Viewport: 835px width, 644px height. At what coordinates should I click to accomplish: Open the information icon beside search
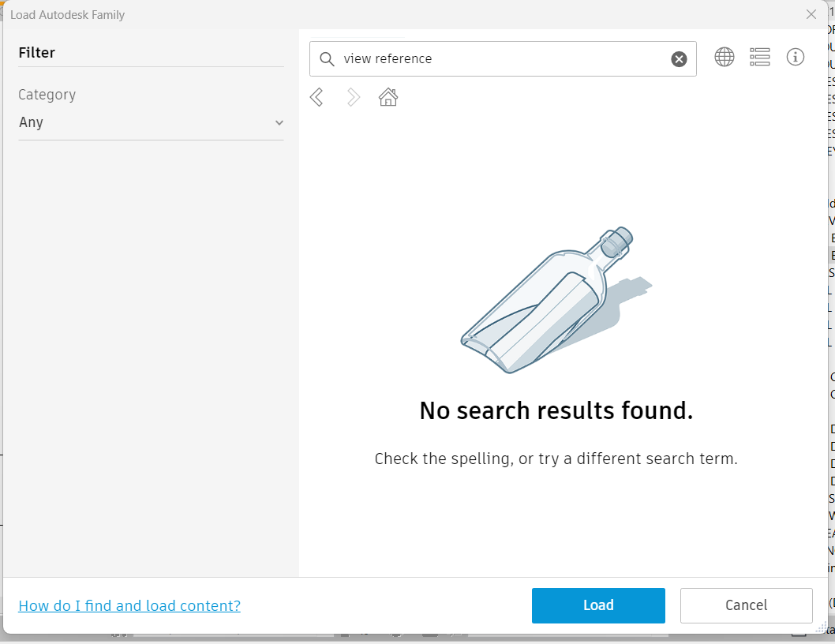796,57
